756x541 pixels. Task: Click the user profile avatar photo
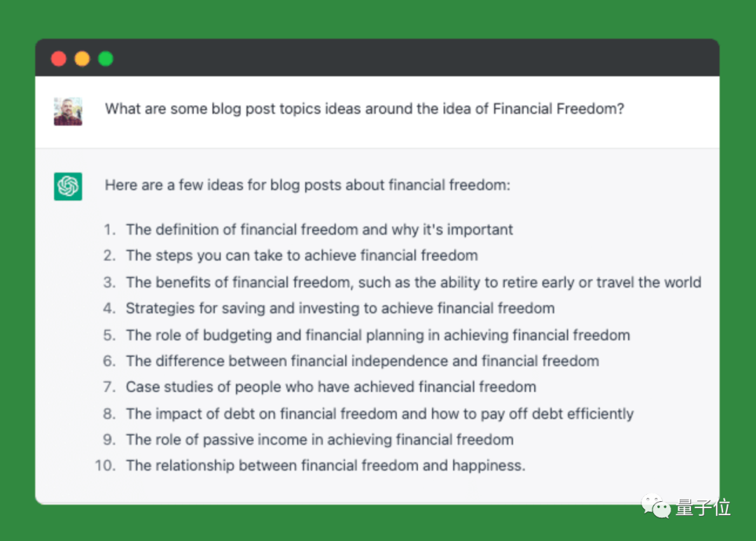point(68,111)
